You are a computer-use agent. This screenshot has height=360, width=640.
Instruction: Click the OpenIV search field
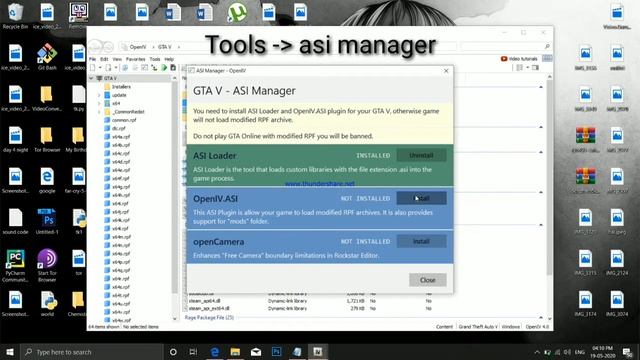(505, 47)
